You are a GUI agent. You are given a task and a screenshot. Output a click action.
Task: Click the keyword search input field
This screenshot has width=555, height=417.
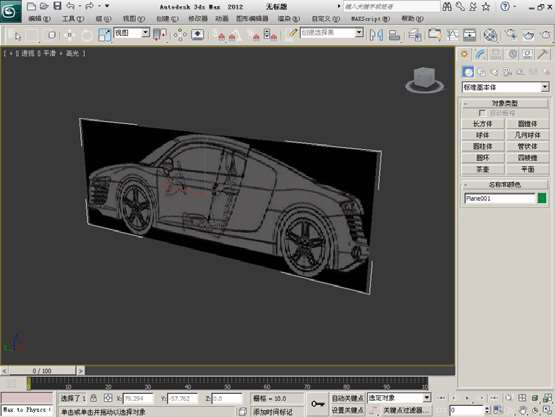pyautogui.click(x=391, y=6)
